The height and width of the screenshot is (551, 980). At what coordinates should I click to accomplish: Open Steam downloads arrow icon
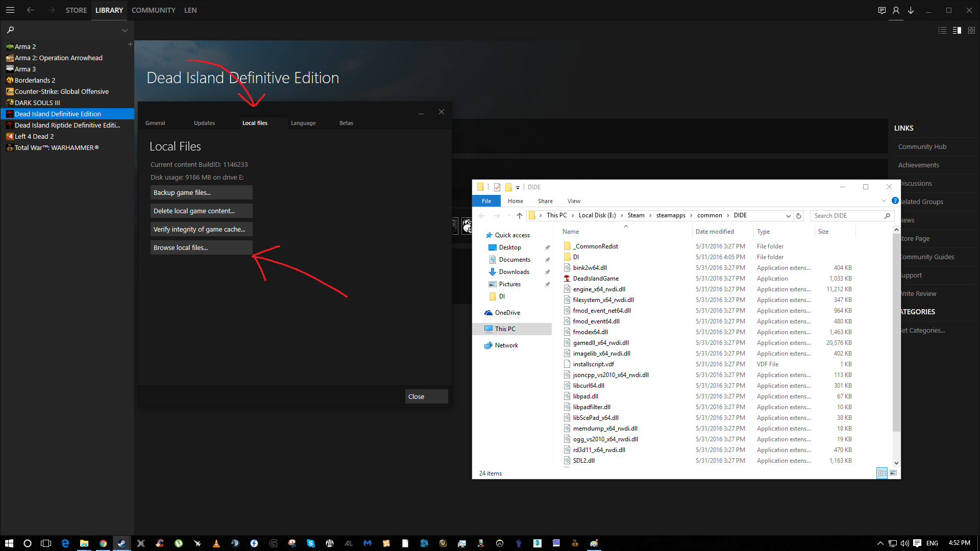[911, 10]
